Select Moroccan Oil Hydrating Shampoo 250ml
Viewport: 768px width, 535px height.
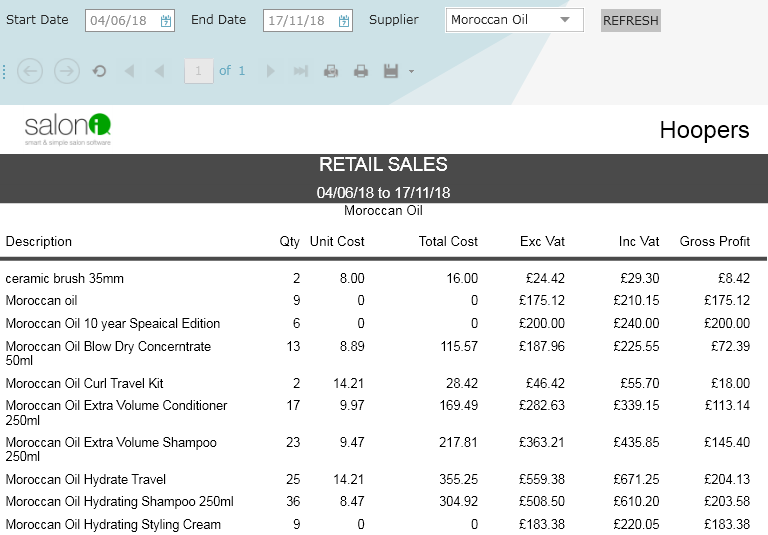(120, 501)
